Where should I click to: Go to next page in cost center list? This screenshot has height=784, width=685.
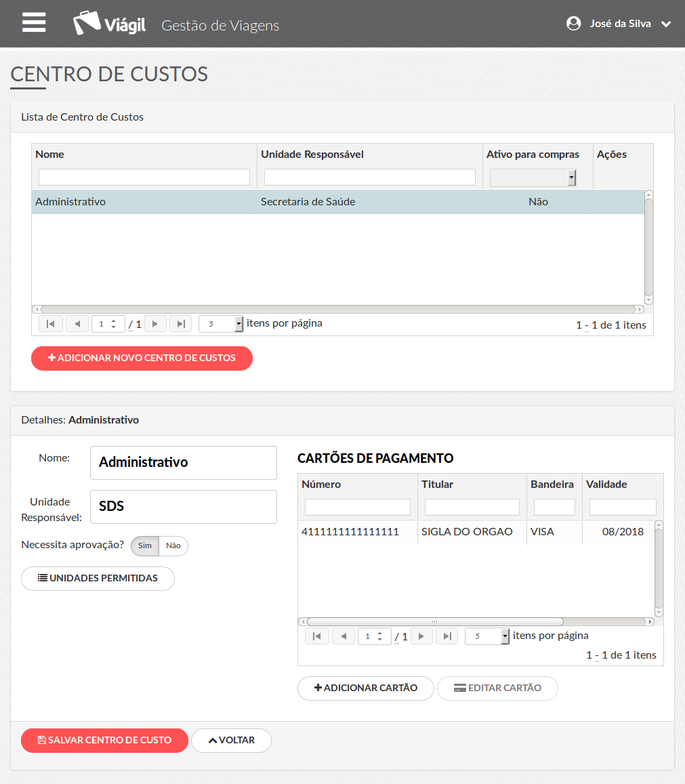click(x=155, y=324)
